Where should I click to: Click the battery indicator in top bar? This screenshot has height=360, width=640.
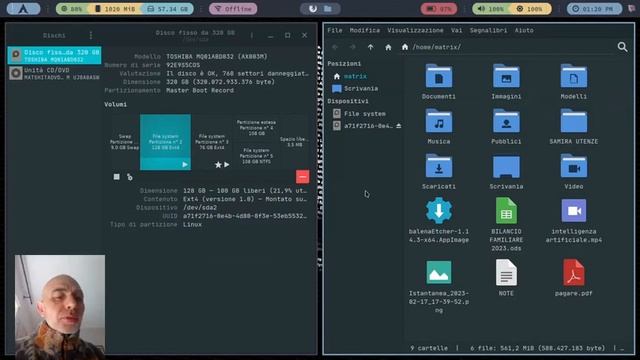(439, 9)
